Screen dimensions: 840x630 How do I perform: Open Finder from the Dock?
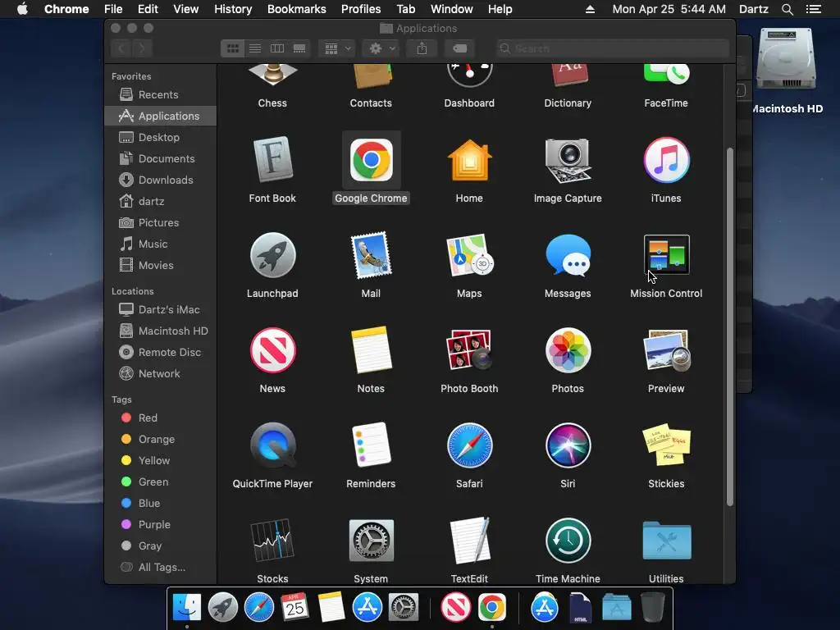click(x=187, y=607)
